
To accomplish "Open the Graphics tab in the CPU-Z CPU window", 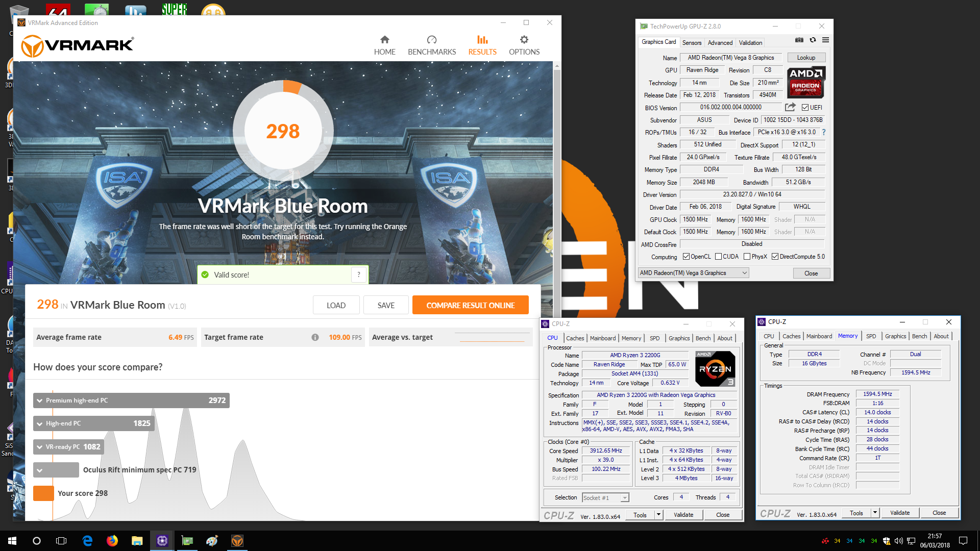I will pyautogui.click(x=679, y=338).
